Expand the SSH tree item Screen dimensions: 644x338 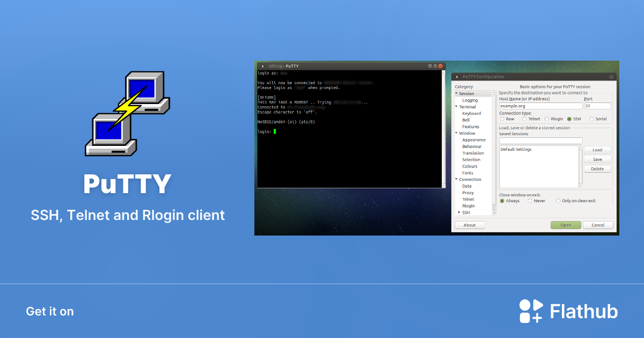458,212
